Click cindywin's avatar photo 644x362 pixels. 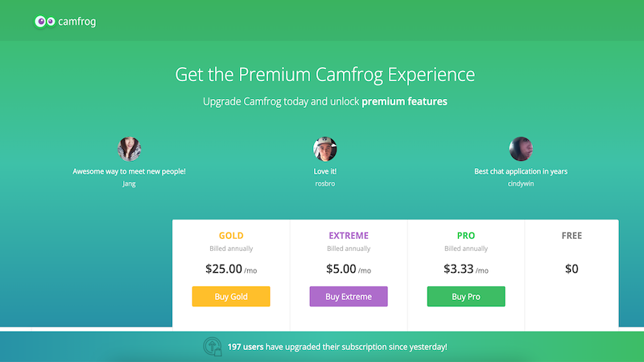pos(521,149)
